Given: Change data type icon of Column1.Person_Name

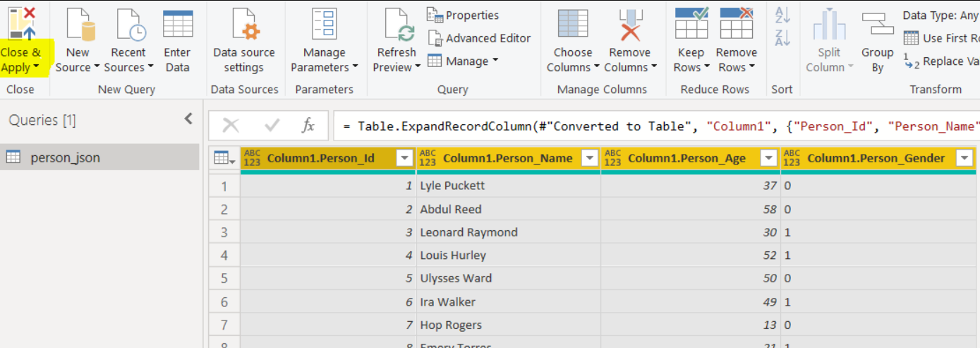Looking at the screenshot, I should click(428, 158).
